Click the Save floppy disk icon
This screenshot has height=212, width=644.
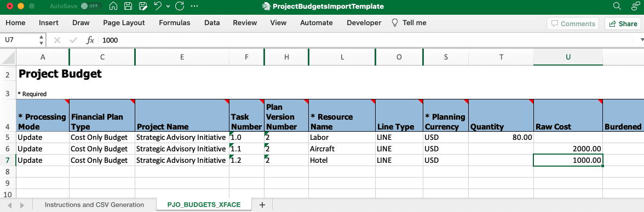click(128, 6)
